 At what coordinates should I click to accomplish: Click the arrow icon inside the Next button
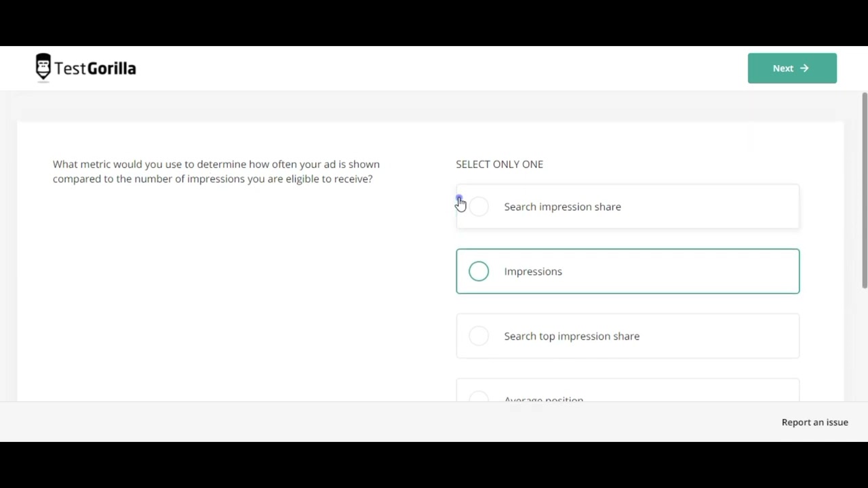click(x=804, y=68)
